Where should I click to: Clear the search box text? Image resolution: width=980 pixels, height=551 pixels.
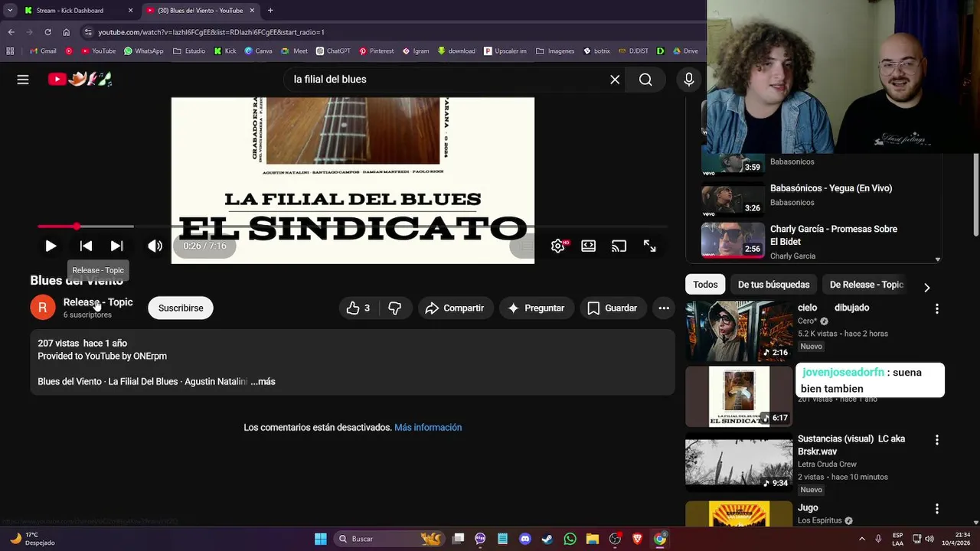click(615, 80)
